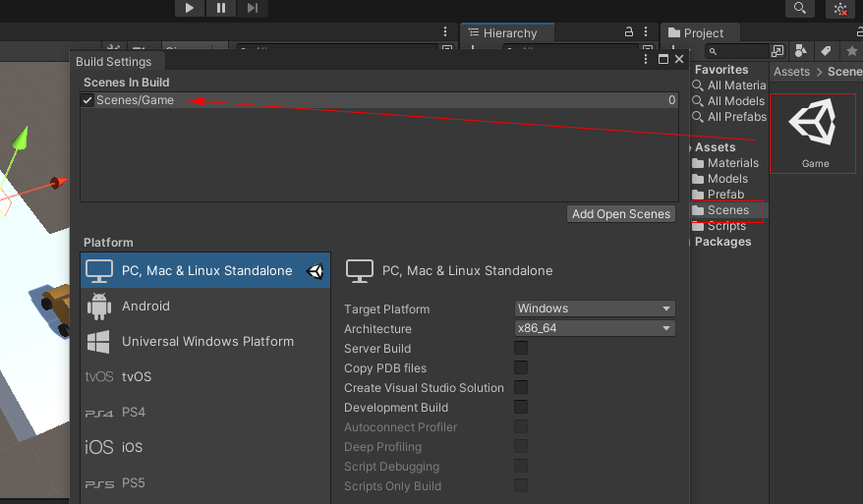
Task: Select the PS5 platform
Action: point(205,482)
